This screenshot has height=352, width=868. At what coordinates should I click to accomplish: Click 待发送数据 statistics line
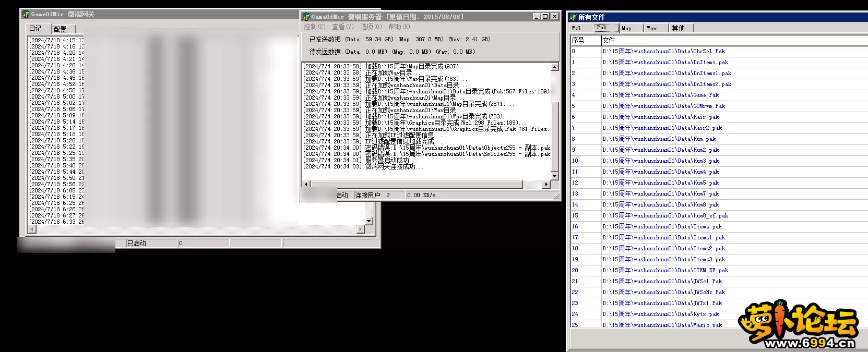pyautogui.click(x=392, y=52)
